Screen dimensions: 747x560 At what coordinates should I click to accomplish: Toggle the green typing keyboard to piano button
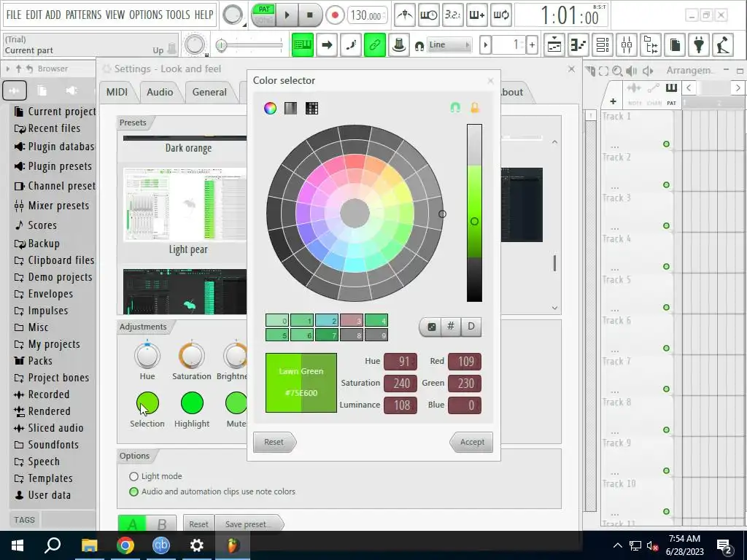tap(303, 45)
